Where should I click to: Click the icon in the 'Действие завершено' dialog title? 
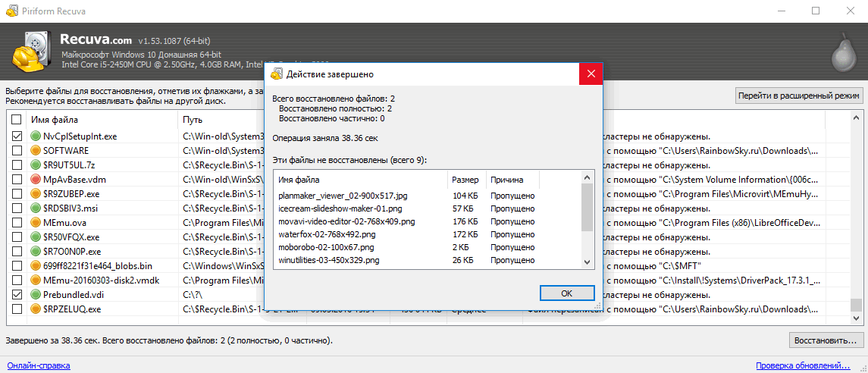click(276, 74)
